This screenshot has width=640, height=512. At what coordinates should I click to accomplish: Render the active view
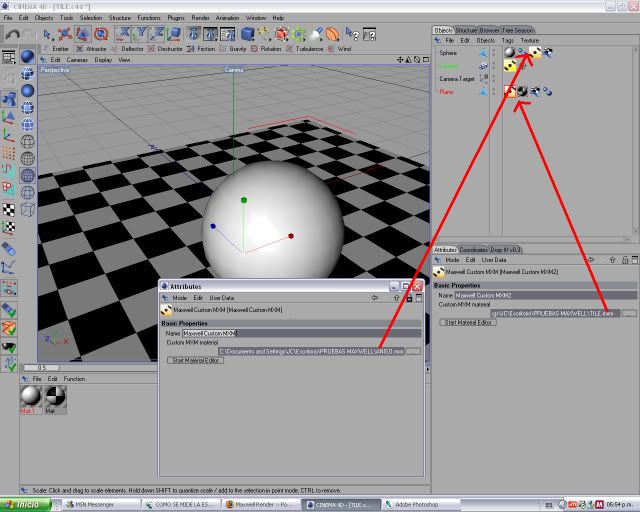pos(193,34)
